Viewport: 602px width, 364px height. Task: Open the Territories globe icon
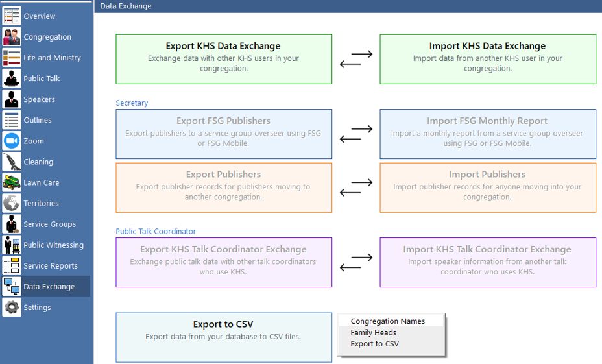(x=12, y=203)
